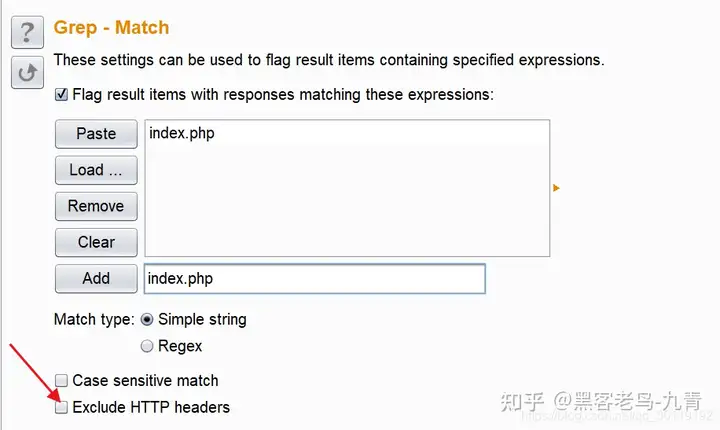Viewport: 720px width, 430px height.
Task: Remove the selected expression
Action: coord(96,206)
